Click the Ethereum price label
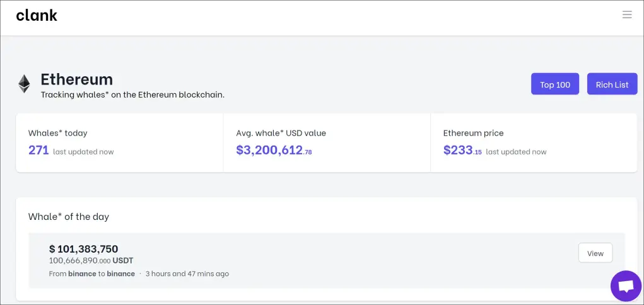This screenshot has height=305, width=644. point(474,133)
